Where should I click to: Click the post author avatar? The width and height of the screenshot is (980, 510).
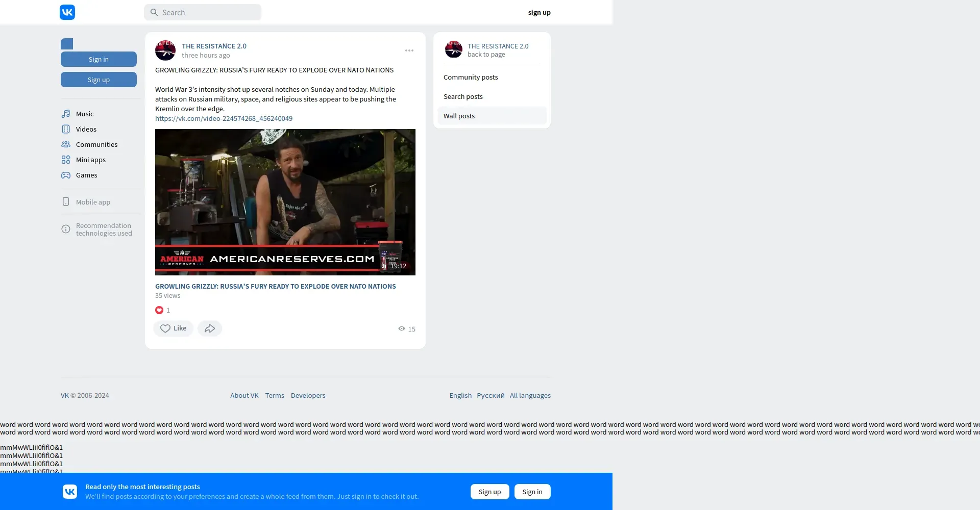[x=165, y=50]
